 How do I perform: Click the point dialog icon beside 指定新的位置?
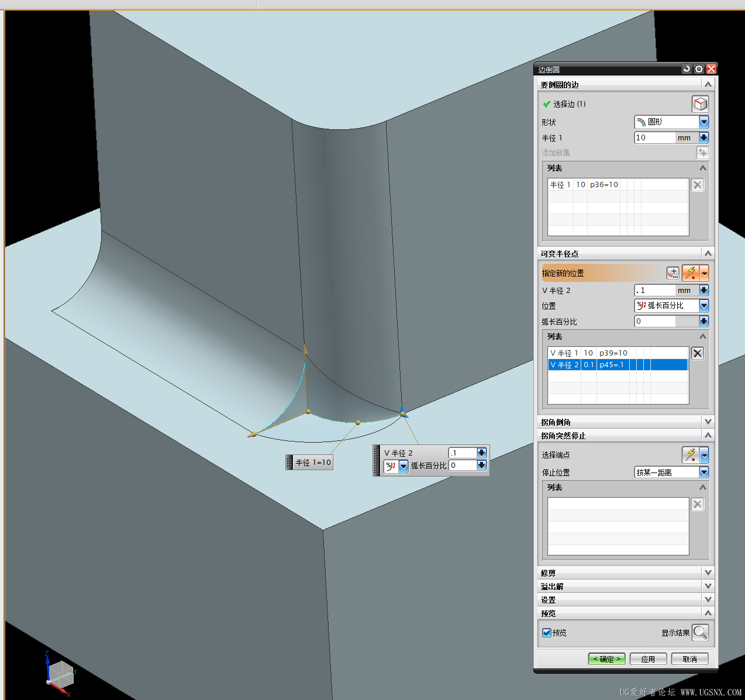(673, 273)
